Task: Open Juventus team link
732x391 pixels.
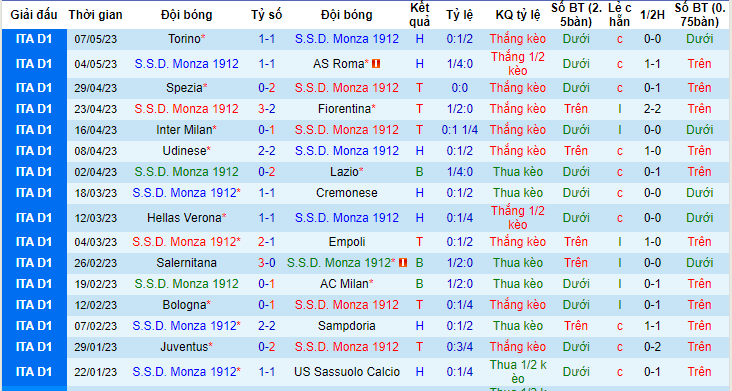Action: 184,347
